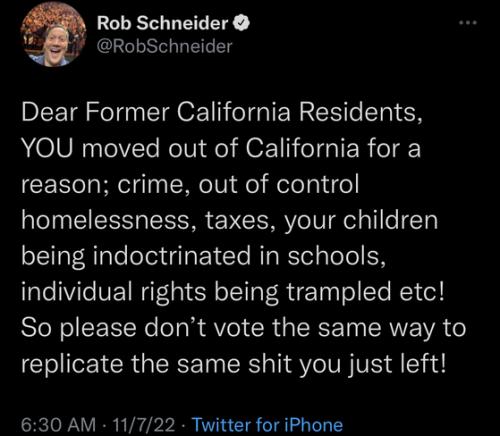Click the 6:30 AM timestamp
The height and width of the screenshot is (436, 500).
click(x=59, y=425)
